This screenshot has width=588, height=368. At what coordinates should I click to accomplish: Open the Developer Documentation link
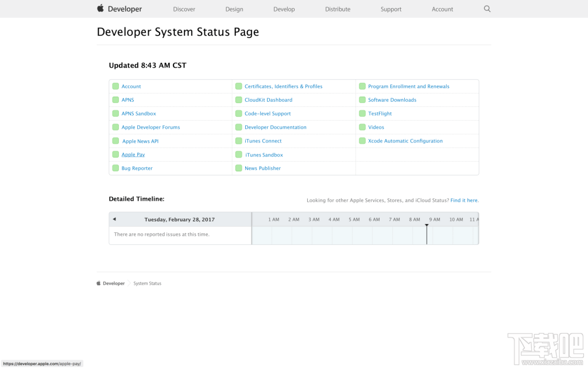[276, 127]
